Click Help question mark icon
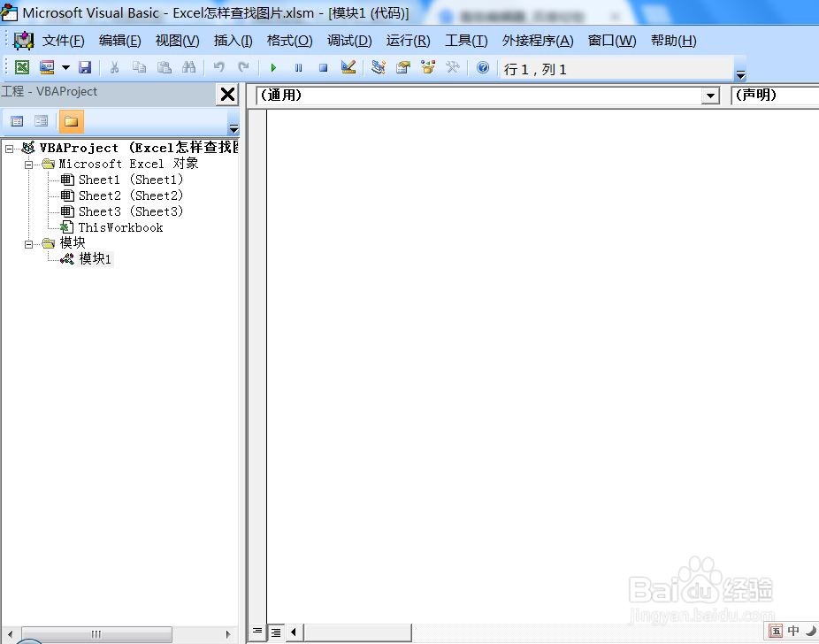819x644 pixels. [483, 67]
